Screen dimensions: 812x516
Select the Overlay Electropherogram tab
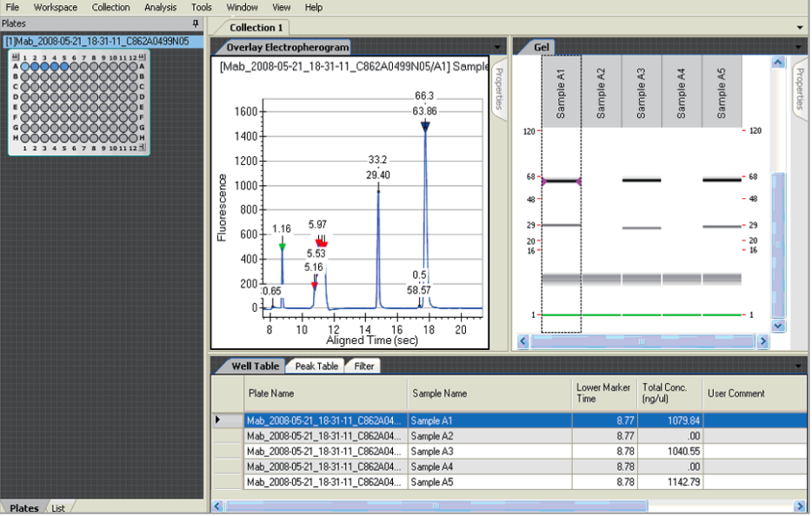(x=288, y=47)
